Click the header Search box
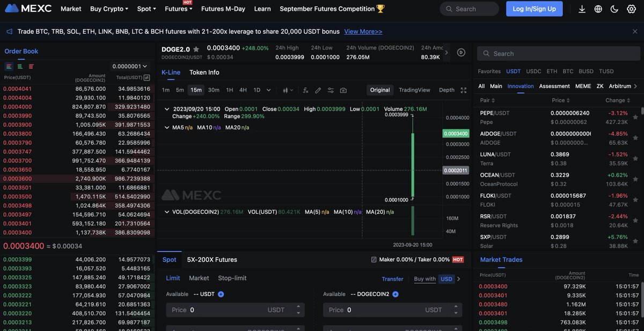The width and height of the screenshot is (644, 331). click(x=469, y=9)
